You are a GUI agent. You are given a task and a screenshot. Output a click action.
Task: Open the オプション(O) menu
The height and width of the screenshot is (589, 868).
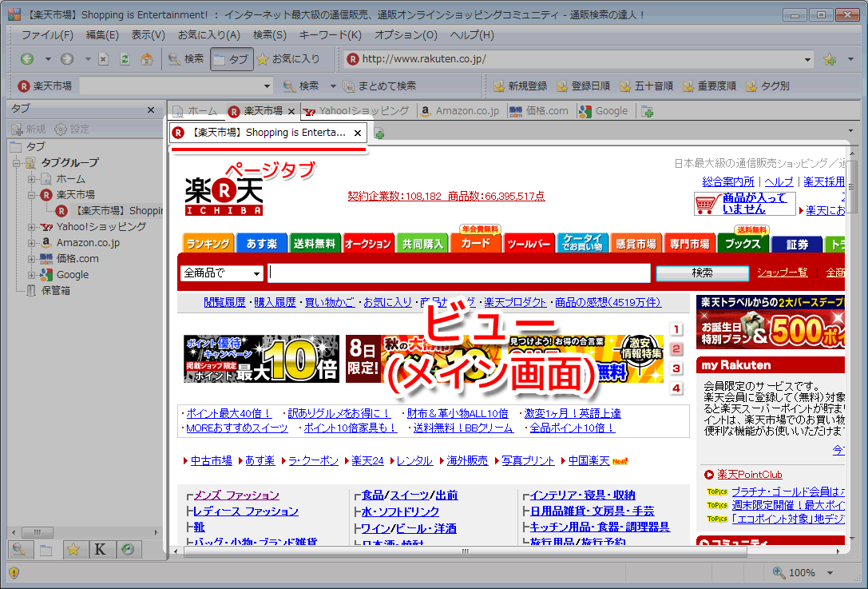tap(406, 35)
